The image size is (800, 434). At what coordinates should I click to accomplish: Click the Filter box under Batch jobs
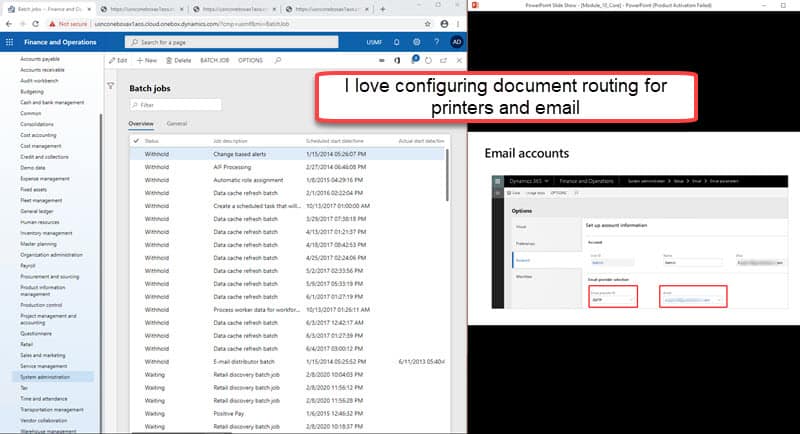(x=176, y=105)
